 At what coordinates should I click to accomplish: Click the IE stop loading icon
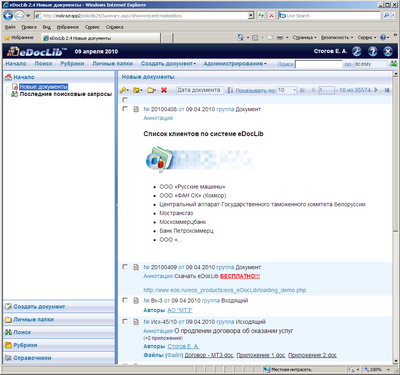[271, 15]
